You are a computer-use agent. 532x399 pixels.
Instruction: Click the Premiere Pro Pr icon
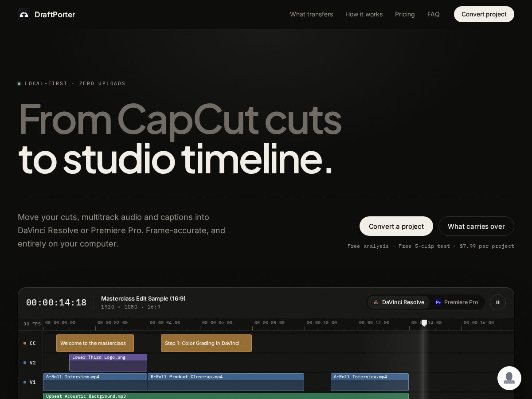coord(438,302)
